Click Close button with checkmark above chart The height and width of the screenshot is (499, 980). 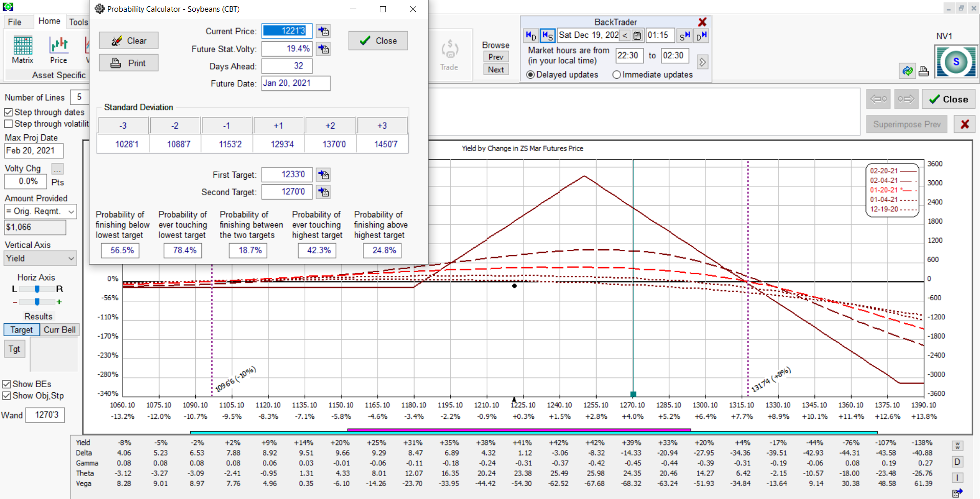pos(948,99)
